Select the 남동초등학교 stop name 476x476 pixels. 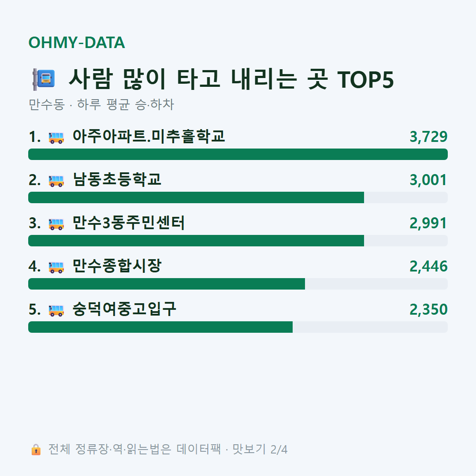[117, 179]
